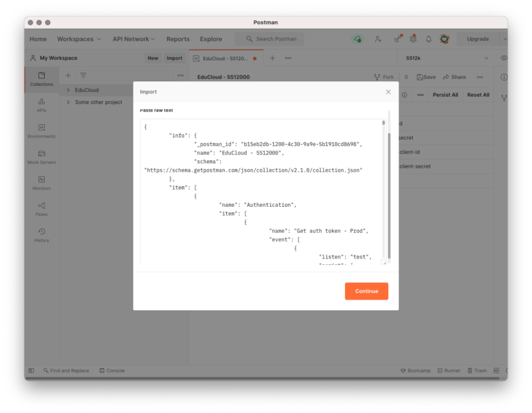Screen dimensions: 532x413
Task: Click the invite user icon
Action: pyautogui.click(x=378, y=39)
